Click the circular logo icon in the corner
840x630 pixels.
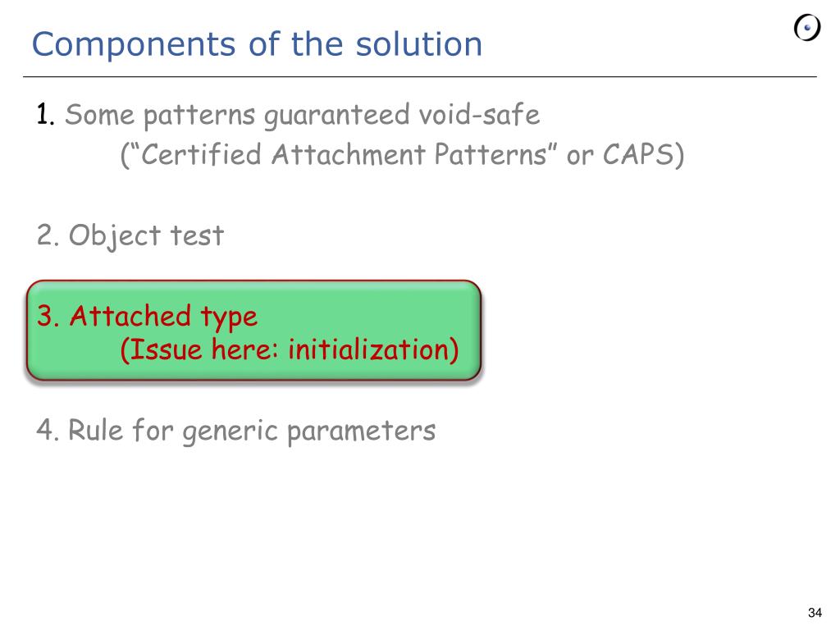click(807, 28)
